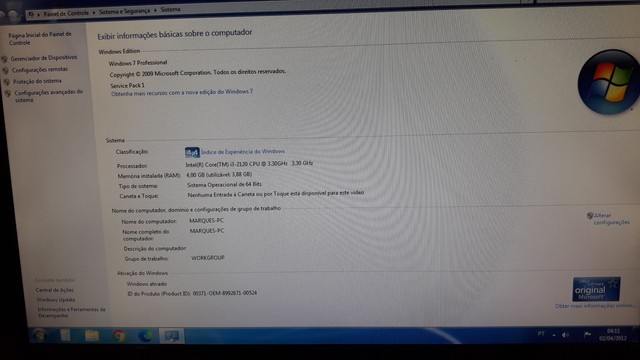Open Configurações remotas
Screen dimensions: 640x360
click(40, 70)
